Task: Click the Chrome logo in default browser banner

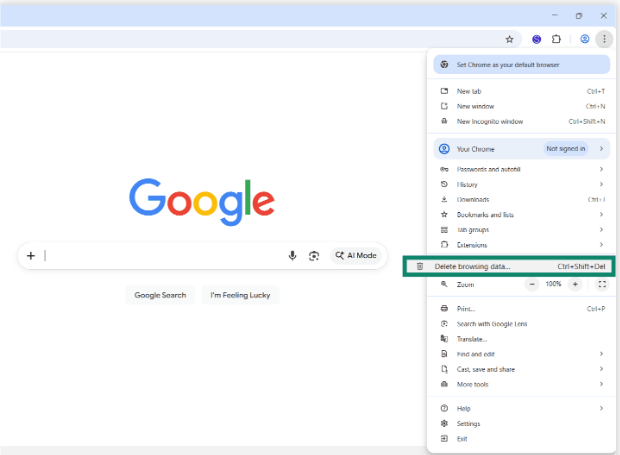Action: [444, 64]
